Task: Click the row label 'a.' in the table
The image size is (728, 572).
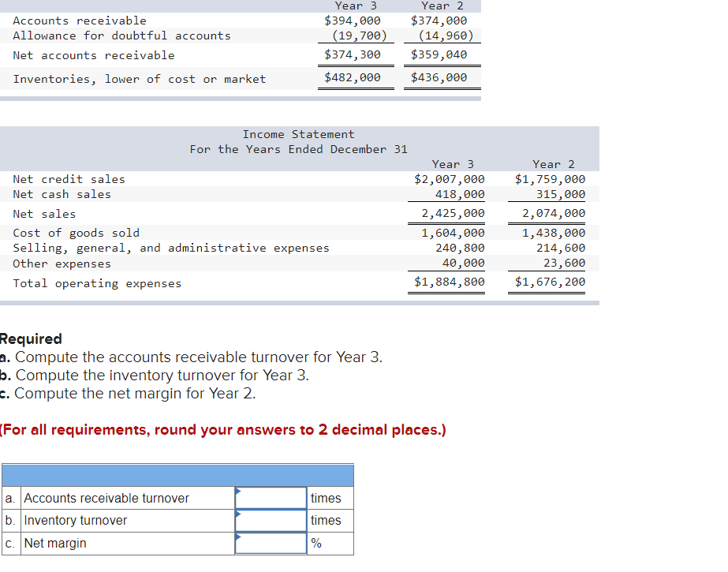Action: tap(9, 498)
